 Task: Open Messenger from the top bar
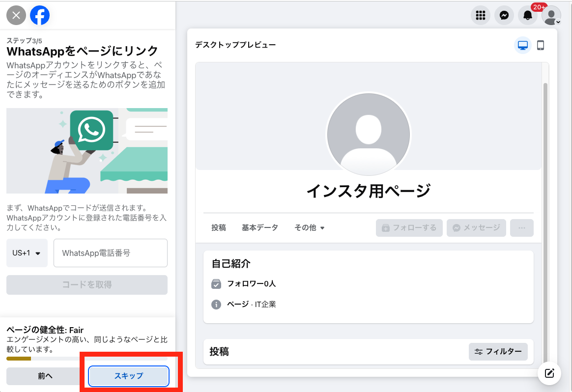coord(504,15)
